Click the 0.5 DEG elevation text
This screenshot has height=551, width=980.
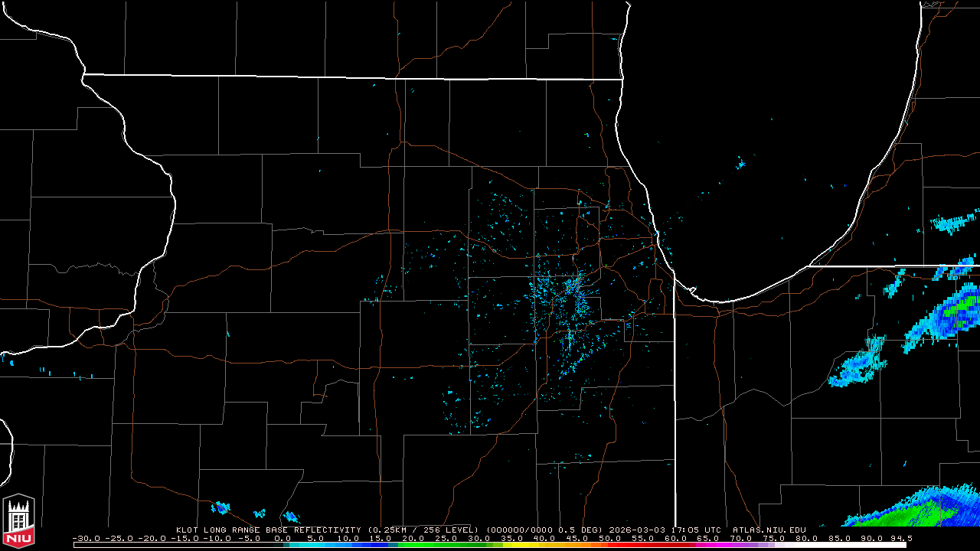(581, 530)
